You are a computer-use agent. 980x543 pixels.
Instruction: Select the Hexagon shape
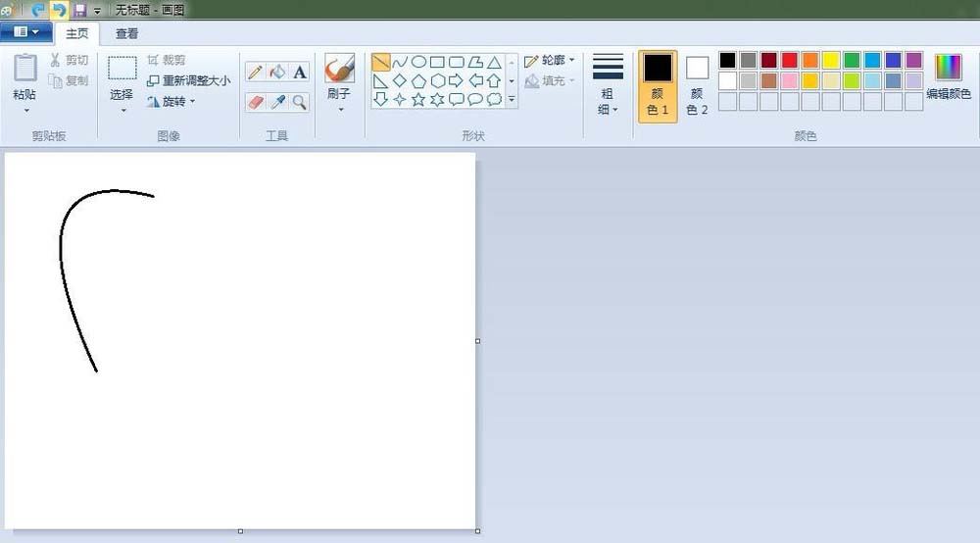(437, 80)
